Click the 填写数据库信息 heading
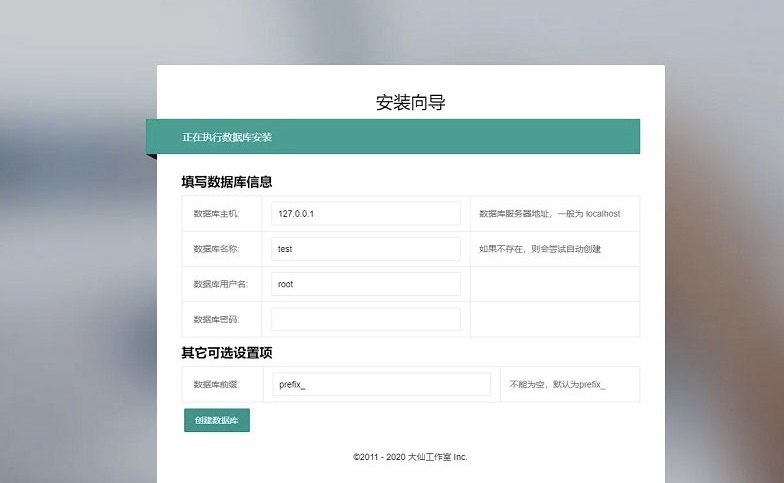The height and width of the screenshot is (483, 784). pyautogui.click(x=226, y=182)
